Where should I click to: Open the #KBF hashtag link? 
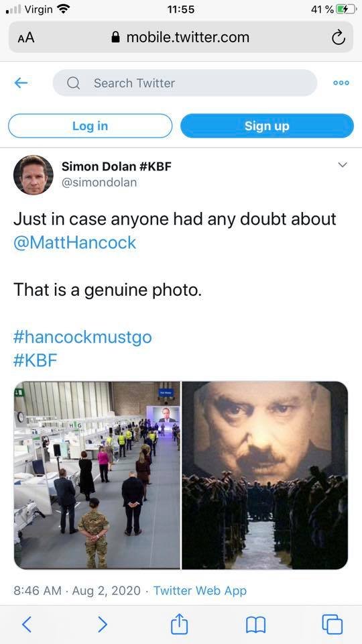tap(36, 361)
